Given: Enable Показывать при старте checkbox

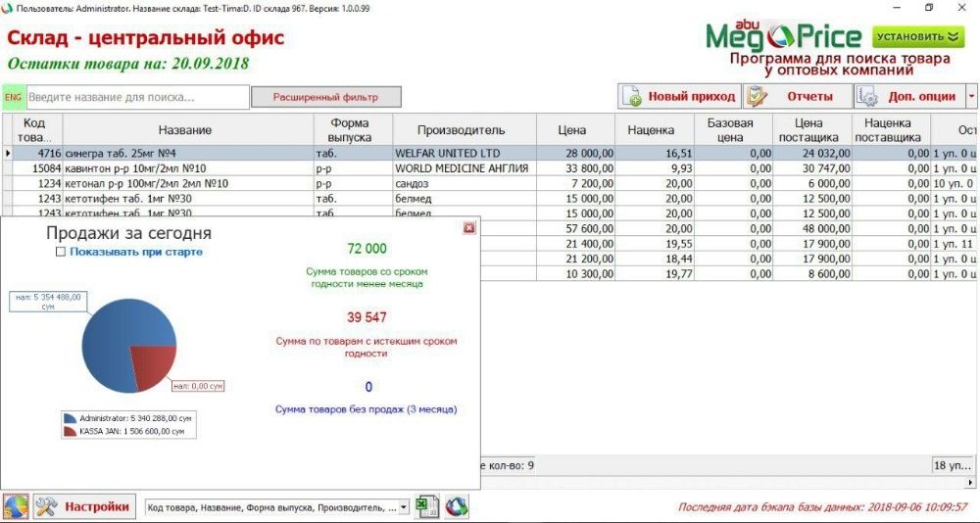Looking at the screenshot, I should click(x=61, y=252).
